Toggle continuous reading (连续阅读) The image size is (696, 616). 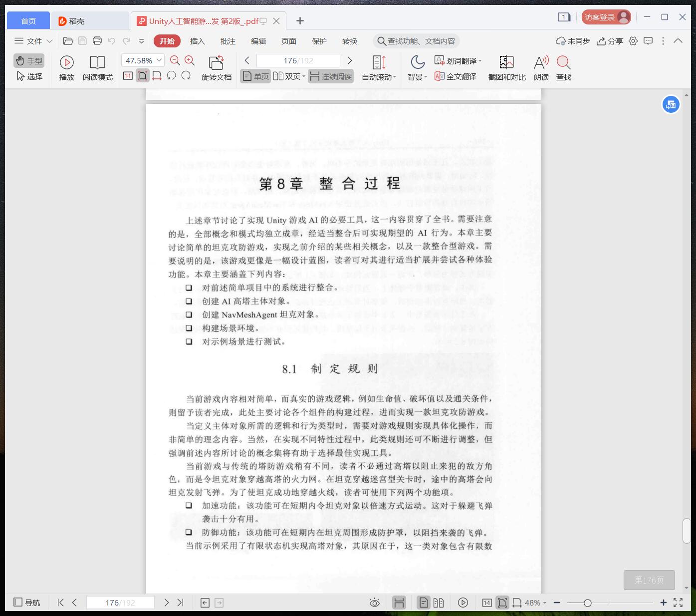331,76
